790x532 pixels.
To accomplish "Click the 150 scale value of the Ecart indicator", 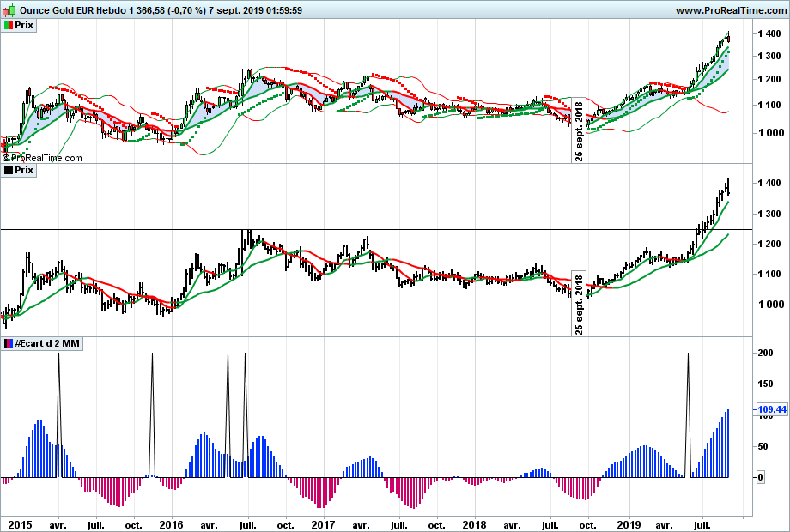I will (765, 384).
